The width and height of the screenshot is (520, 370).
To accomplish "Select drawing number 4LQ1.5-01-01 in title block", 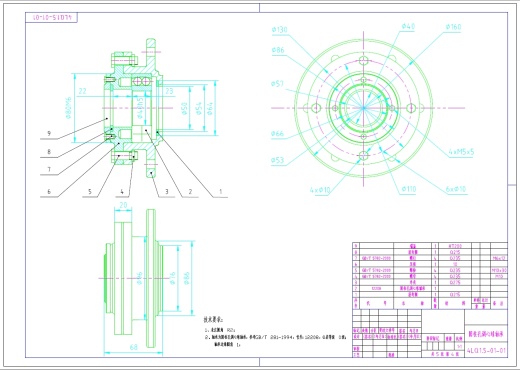I will tap(487, 350).
